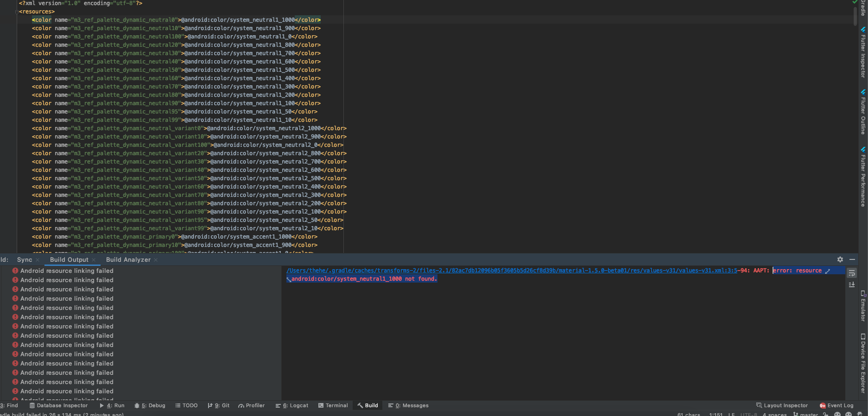Change line separator via LF indicator

731,414
